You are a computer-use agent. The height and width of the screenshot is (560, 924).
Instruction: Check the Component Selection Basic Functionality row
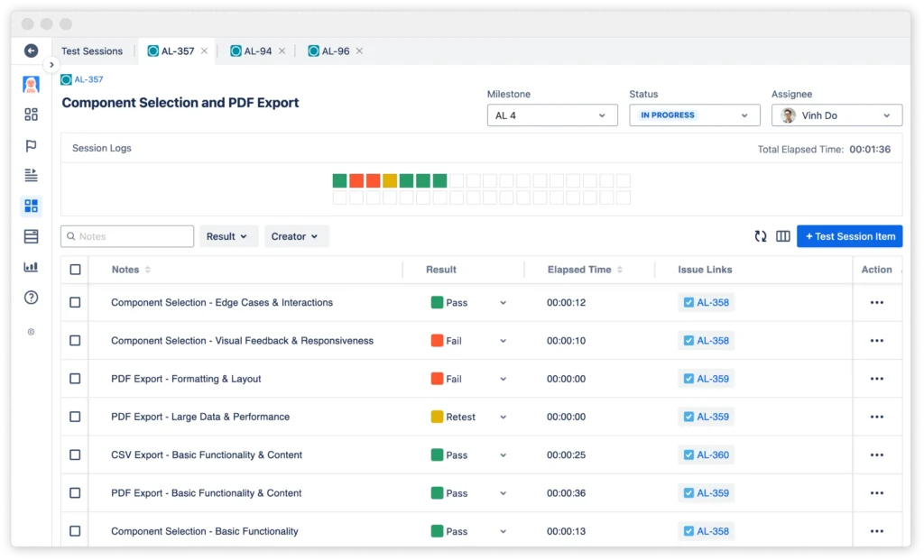click(x=75, y=531)
